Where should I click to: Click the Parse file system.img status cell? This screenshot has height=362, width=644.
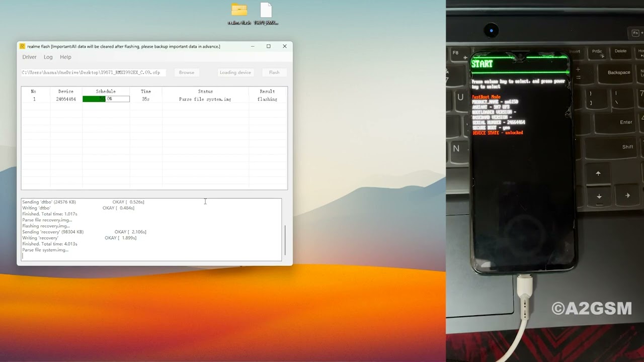tap(205, 99)
